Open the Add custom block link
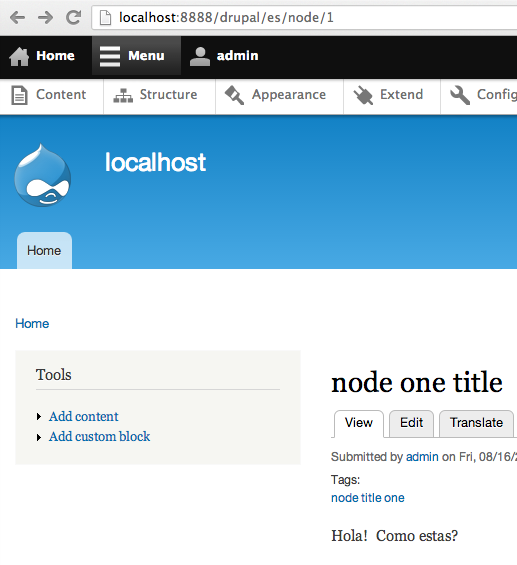This screenshot has width=517, height=565. coord(99,437)
